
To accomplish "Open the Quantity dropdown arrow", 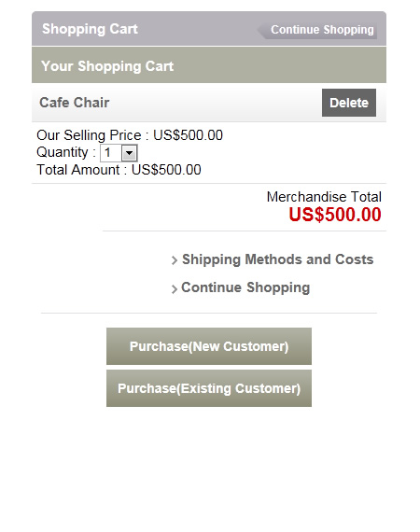I will coord(129,153).
